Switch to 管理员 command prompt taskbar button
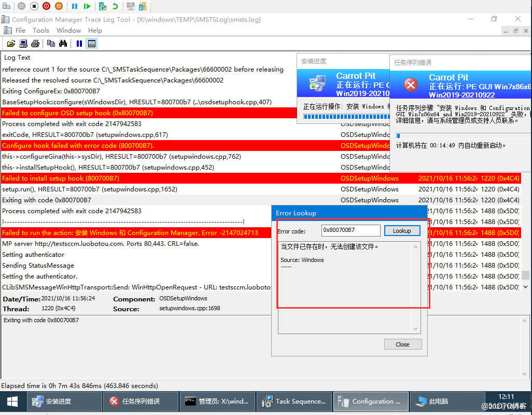The height and width of the screenshot is (415, 532). pos(217,402)
